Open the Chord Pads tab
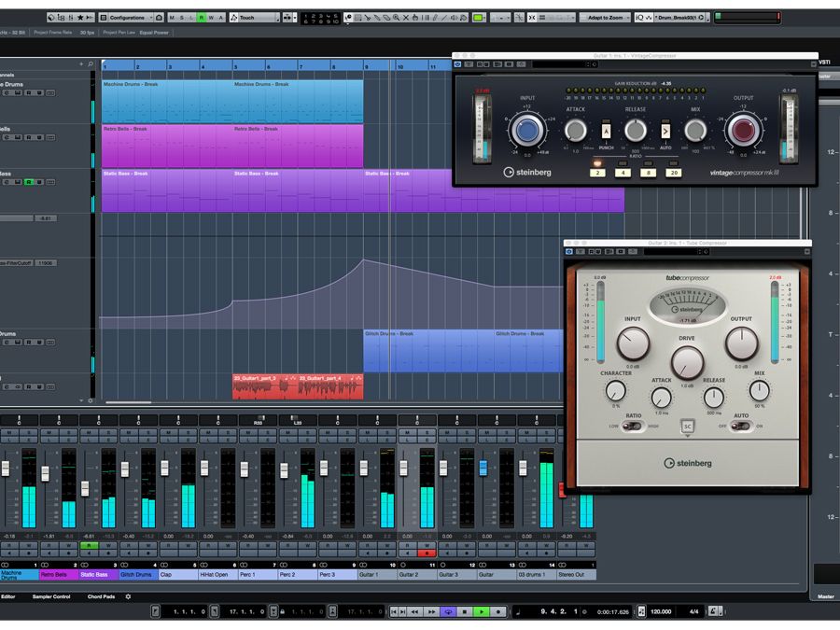Viewport: 840px width, 630px height. (x=101, y=596)
